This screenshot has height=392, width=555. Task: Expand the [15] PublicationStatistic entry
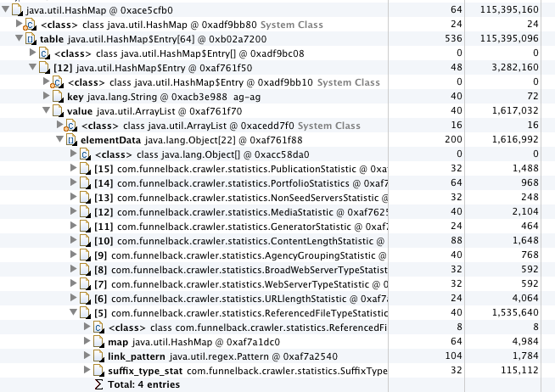tap(74, 168)
